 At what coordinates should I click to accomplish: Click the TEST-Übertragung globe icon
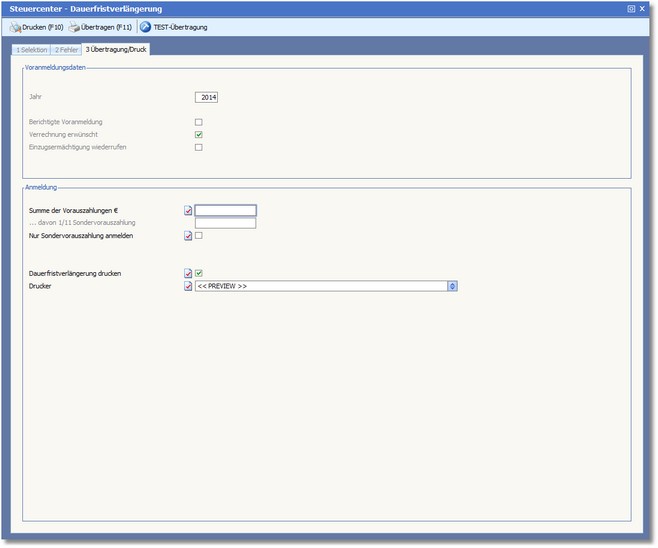[145, 27]
